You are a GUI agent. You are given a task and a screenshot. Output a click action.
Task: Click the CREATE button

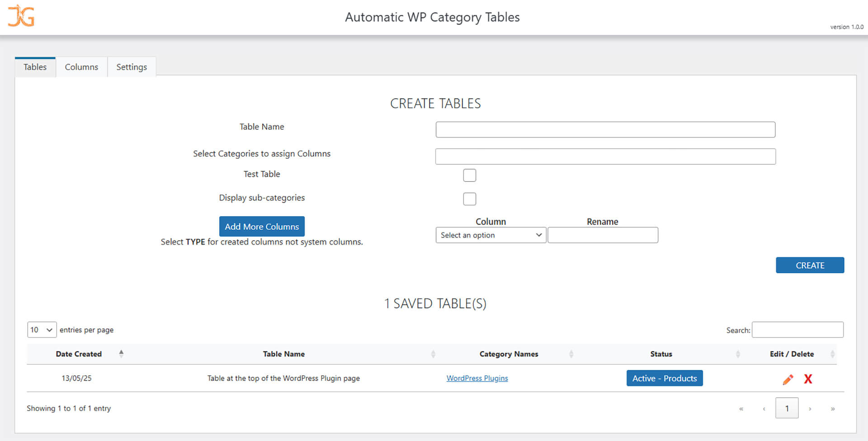810,265
